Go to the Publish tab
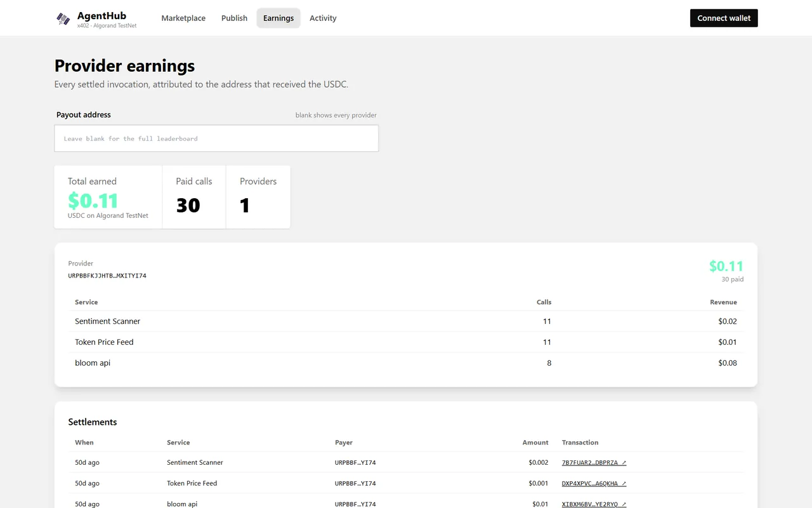The image size is (812, 508). coord(234,18)
